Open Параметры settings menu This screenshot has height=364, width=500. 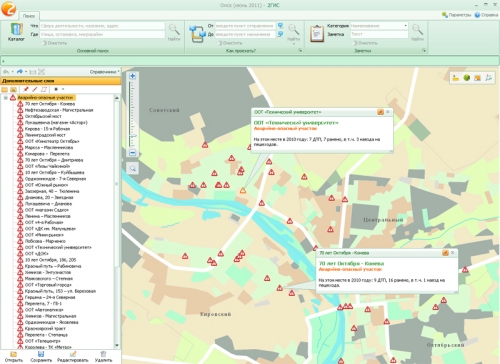pyautogui.click(x=457, y=15)
